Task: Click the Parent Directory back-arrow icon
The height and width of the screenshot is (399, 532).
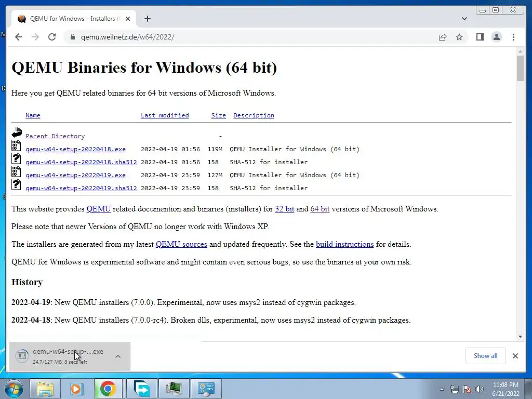Action: [16, 132]
